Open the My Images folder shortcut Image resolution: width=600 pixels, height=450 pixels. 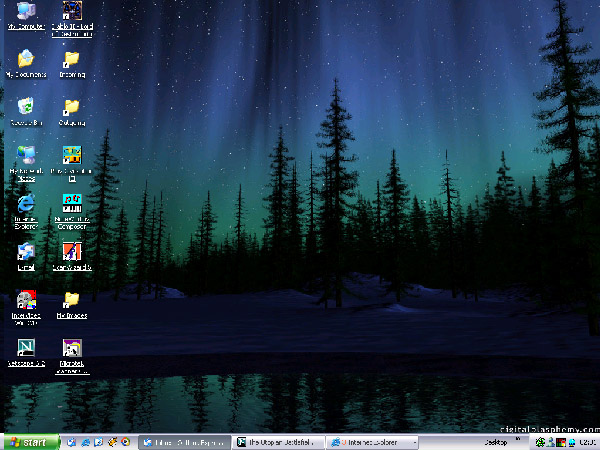(x=72, y=299)
